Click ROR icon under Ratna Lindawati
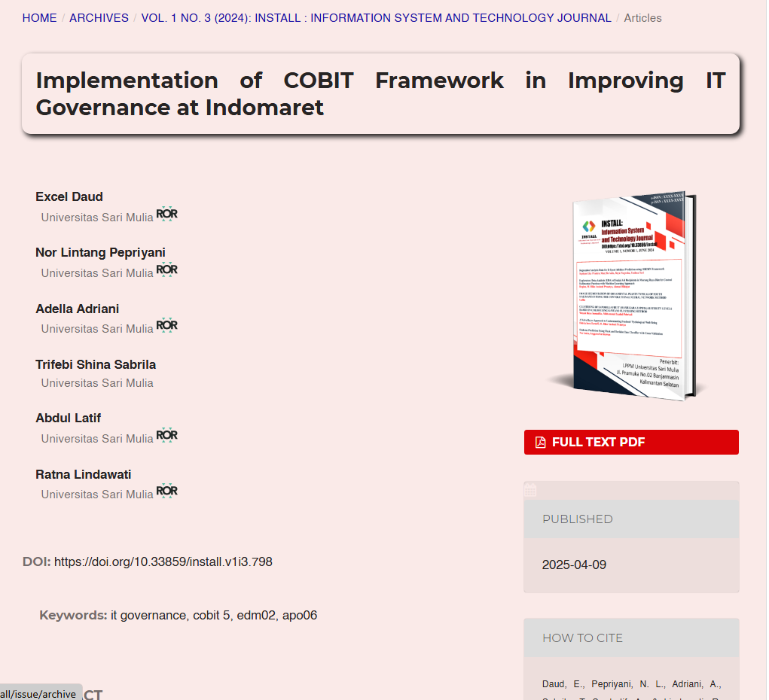Screen dimensions: 769x700 [166, 492]
